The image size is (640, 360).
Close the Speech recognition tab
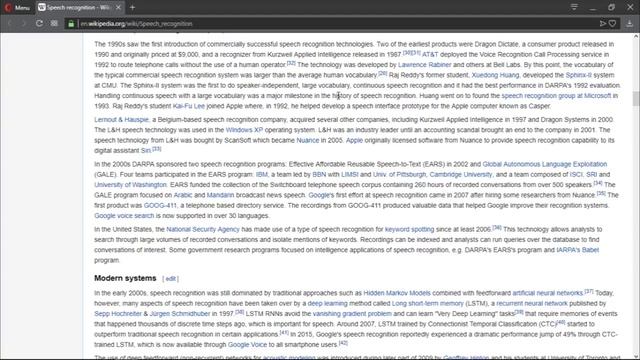[x=118, y=7]
